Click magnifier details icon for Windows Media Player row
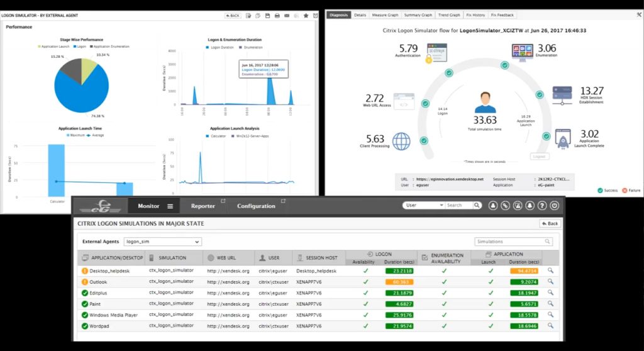 [x=550, y=315]
